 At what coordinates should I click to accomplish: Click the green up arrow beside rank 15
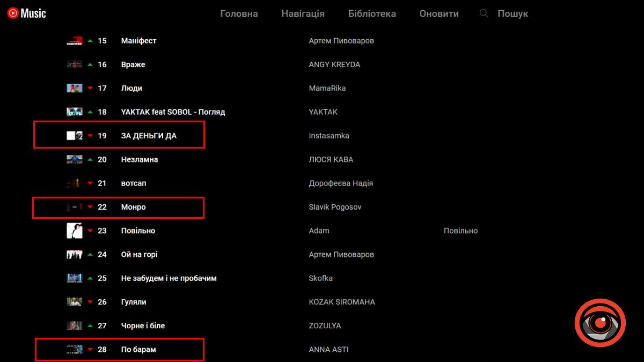coord(90,41)
